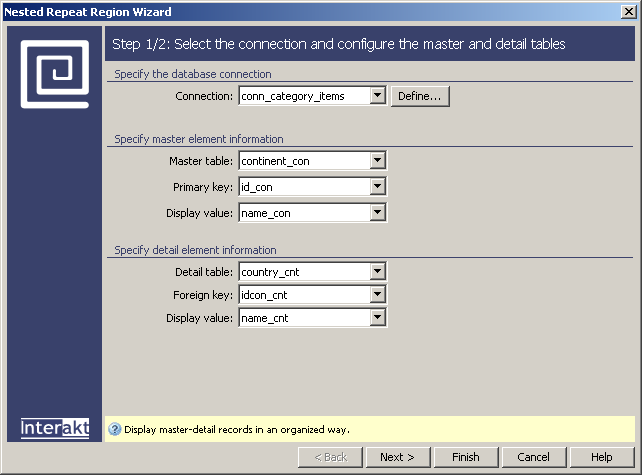Click the Interakt brand logo
642x475 pixels.
pos(55,428)
